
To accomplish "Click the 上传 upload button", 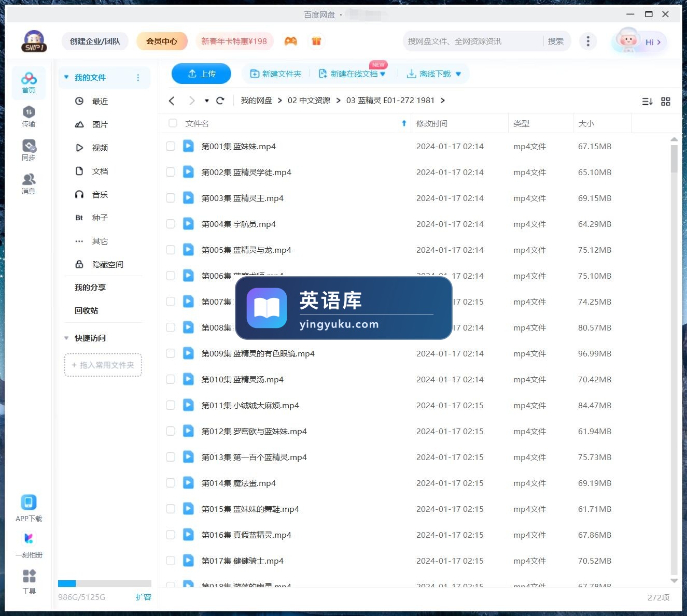I will click(202, 74).
